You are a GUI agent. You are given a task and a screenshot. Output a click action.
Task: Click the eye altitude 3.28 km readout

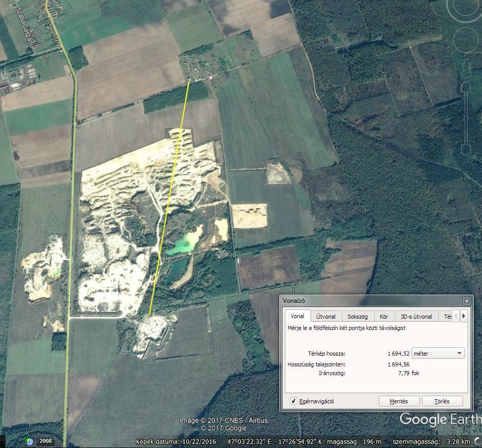tap(458, 441)
